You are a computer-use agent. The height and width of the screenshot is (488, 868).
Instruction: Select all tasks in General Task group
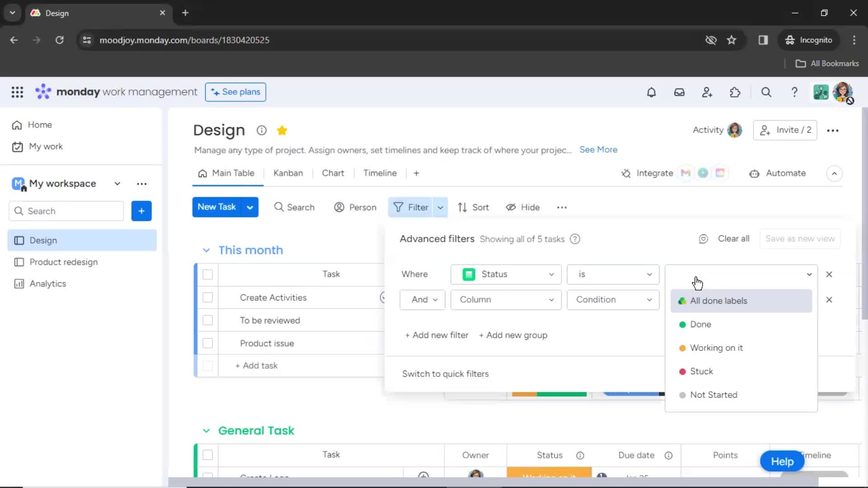[x=208, y=455]
